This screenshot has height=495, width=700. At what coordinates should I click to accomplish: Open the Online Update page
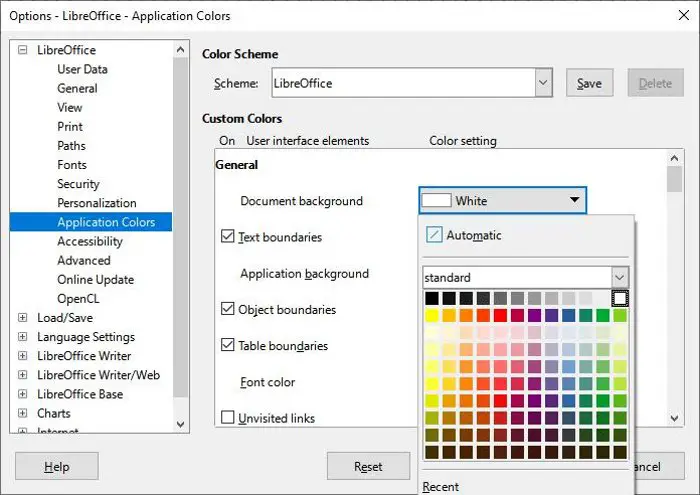[x=96, y=279]
